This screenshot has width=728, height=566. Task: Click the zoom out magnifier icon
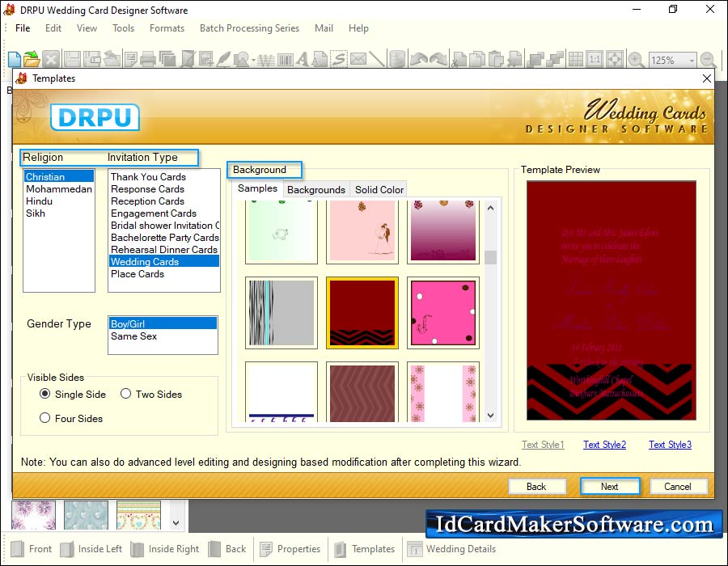pyautogui.click(x=708, y=60)
